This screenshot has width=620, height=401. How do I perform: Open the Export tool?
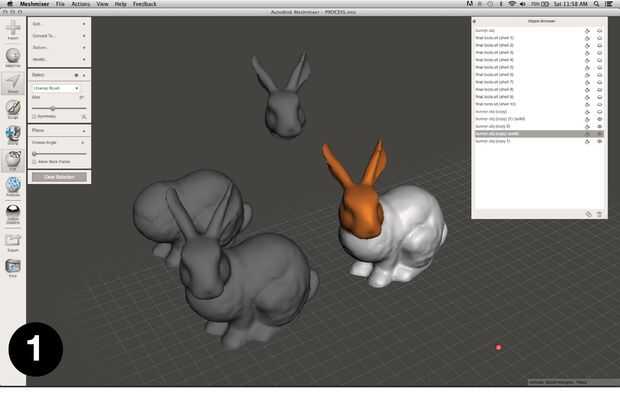[x=13, y=242]
